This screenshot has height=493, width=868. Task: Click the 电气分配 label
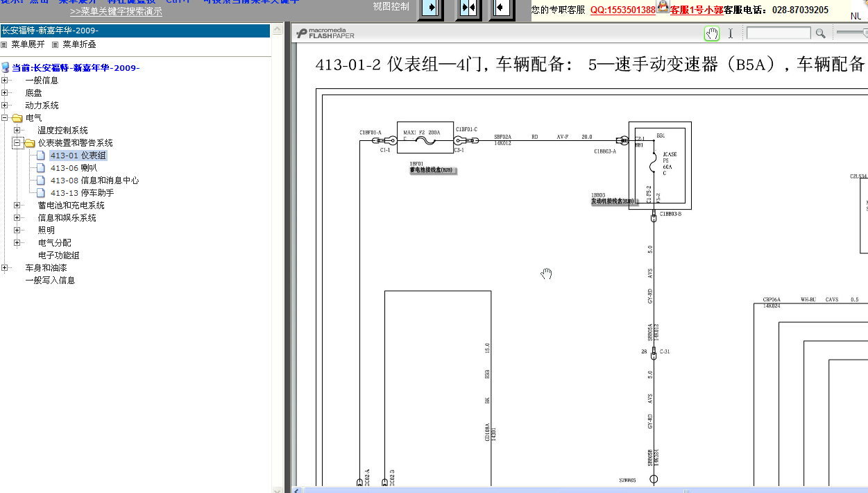click(54, 243)
